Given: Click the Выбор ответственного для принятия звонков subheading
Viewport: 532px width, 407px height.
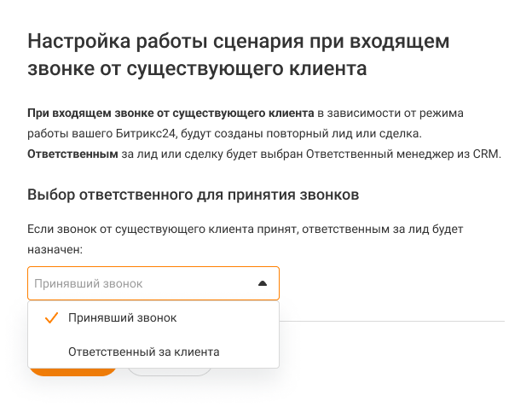Looking at the screenshot, I should tap(193, 195).
